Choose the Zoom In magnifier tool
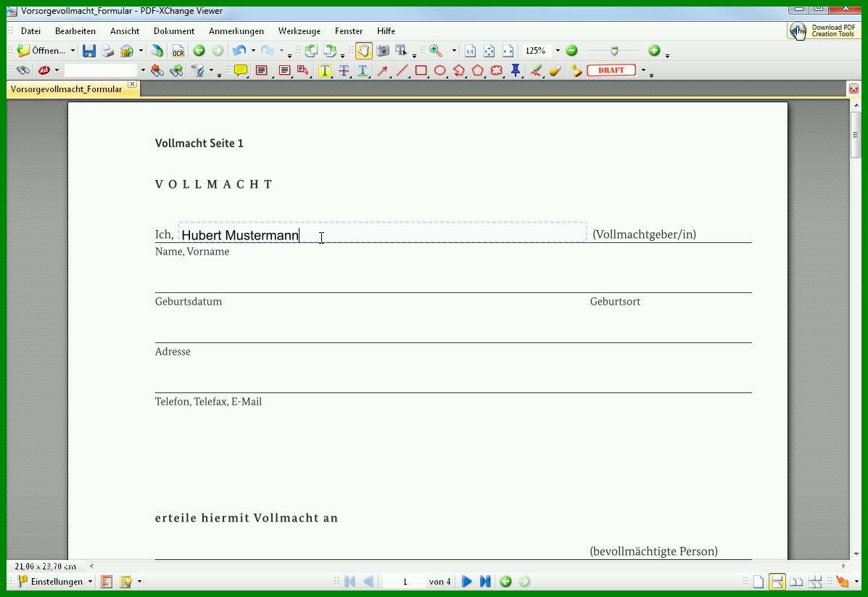This screenshot has width=868, height=597. pos(436,51)
